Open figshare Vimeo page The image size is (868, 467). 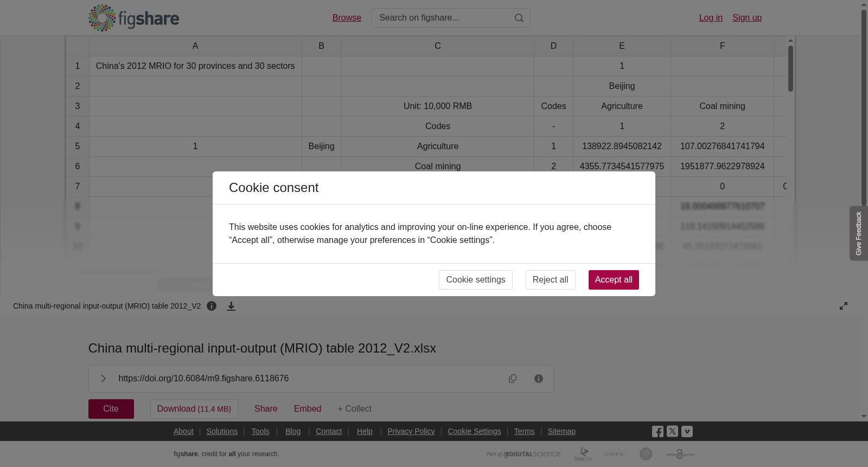point(687,432)
